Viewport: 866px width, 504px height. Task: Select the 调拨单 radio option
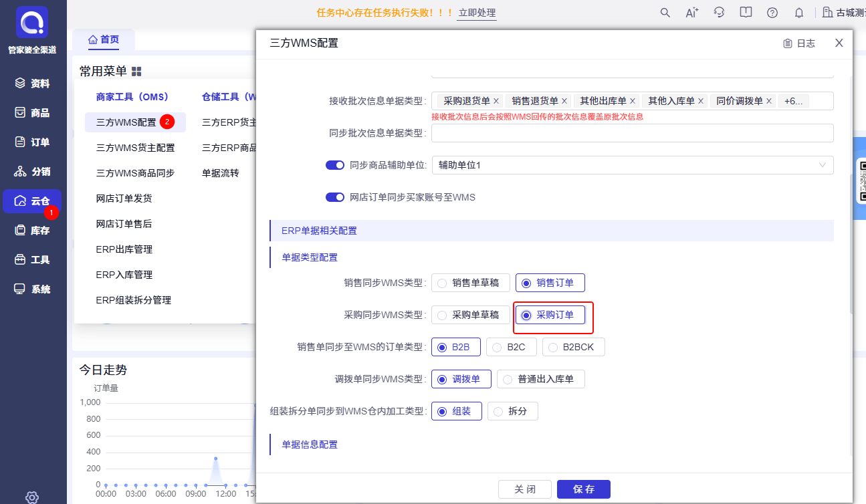click(461, 379)
